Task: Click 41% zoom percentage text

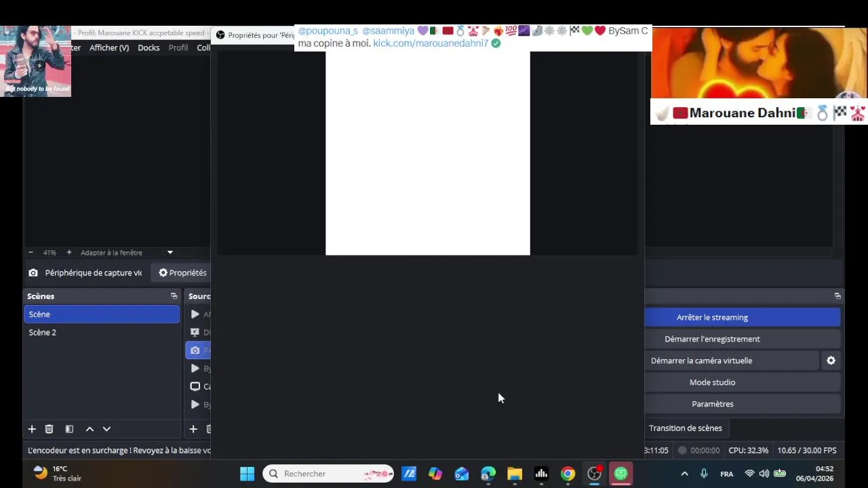Action: coord(50,252)
